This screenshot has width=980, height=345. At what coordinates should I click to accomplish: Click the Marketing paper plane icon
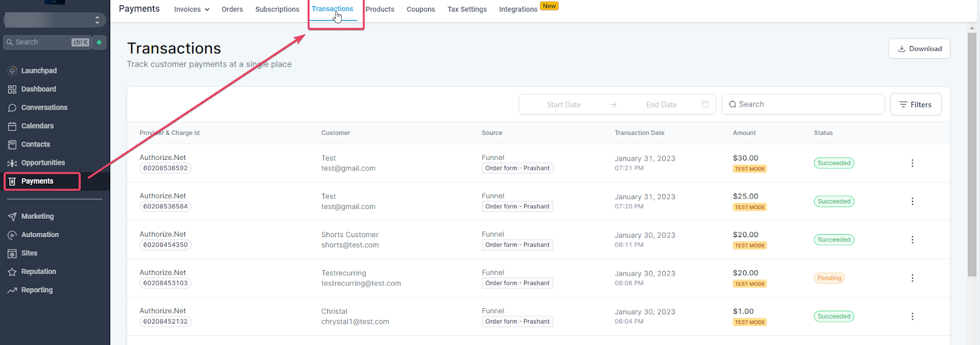12,216
